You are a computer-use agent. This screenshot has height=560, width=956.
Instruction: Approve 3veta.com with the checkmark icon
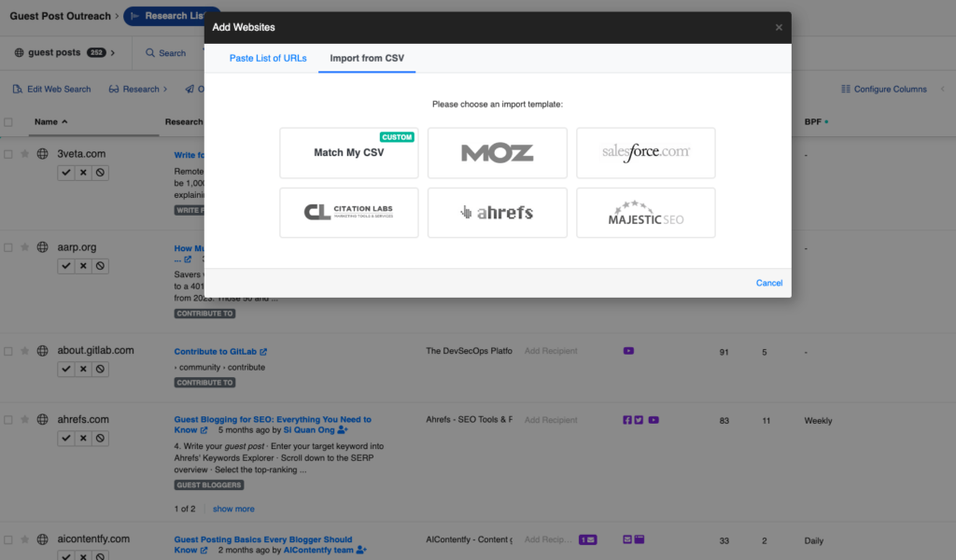pyautogui.click(x=65, y=172)
